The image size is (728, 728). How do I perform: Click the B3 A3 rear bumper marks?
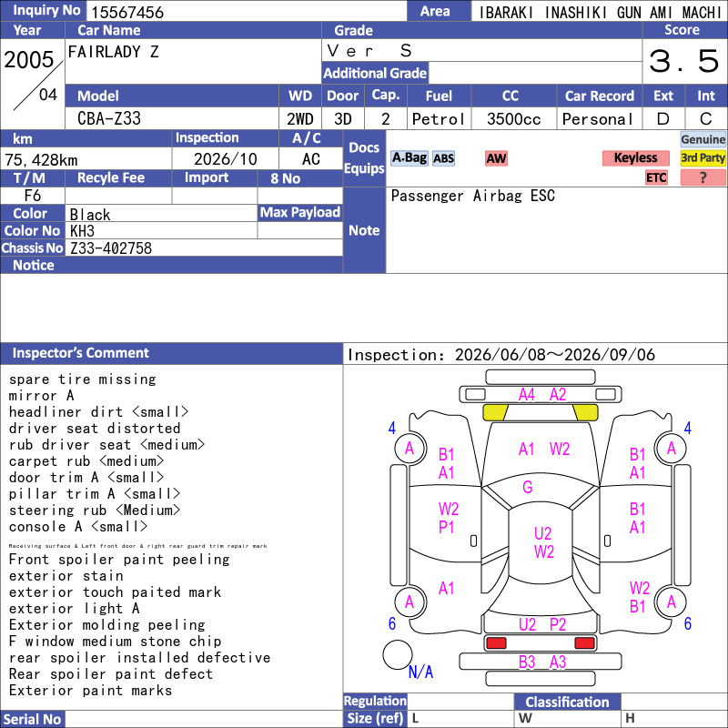[x=541, y=662]
